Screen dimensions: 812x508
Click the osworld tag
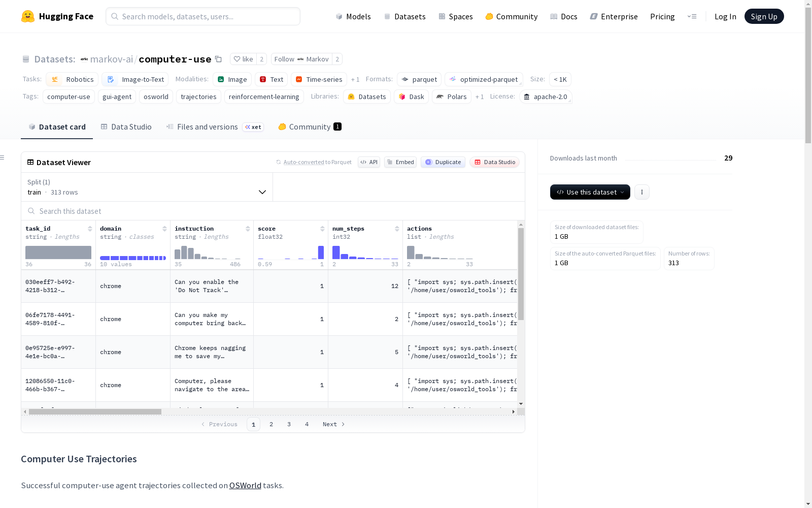[156, 97]
